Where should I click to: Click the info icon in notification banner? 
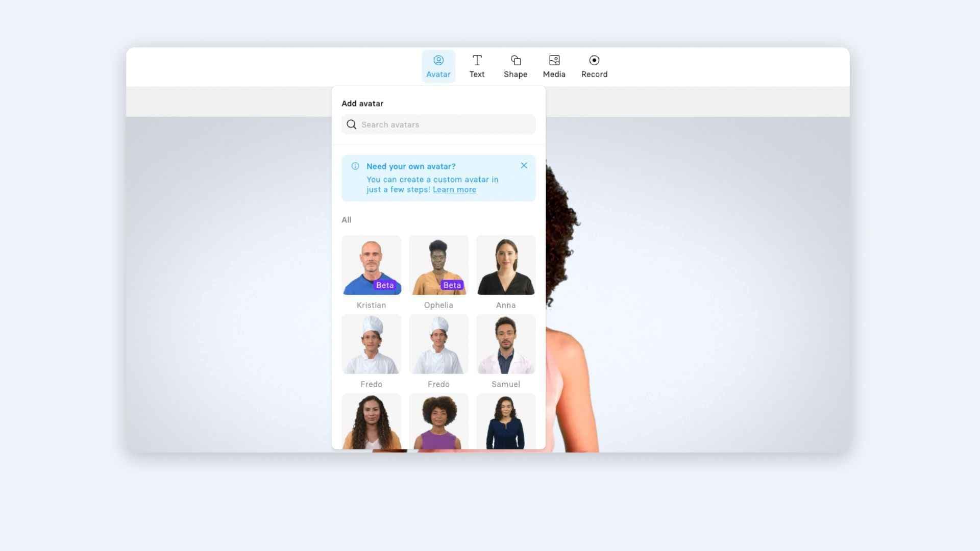(355, 166)
